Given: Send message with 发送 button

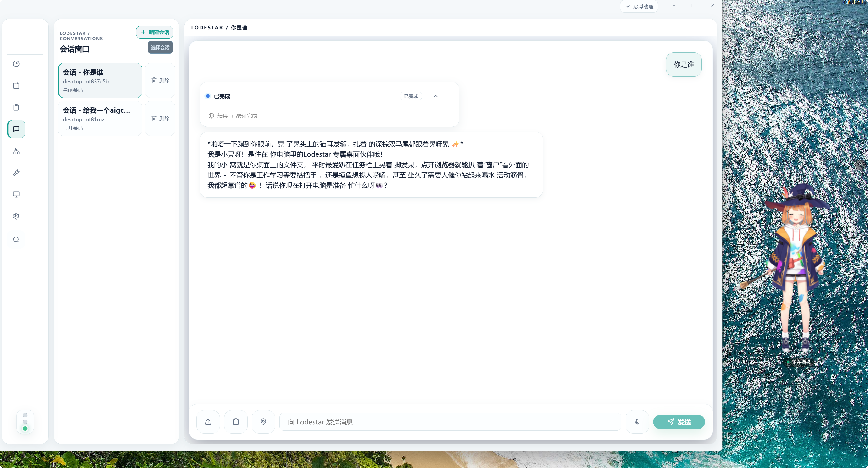Looking at the screenshot, I should pyautogui.click(x=679, y=422).
